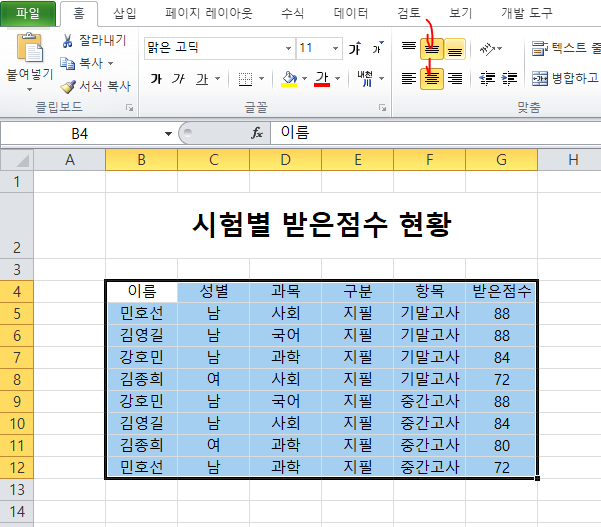Click the fill color paint bucket icon

289,79
